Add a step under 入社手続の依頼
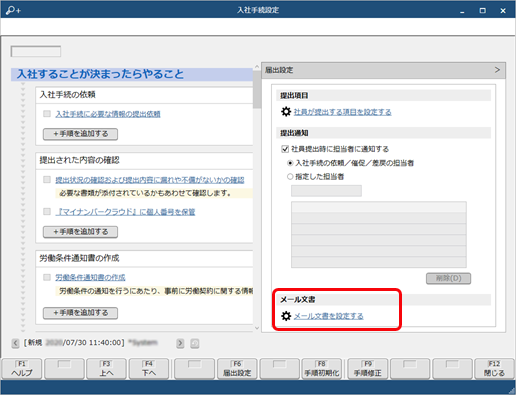 coord(80,134)
